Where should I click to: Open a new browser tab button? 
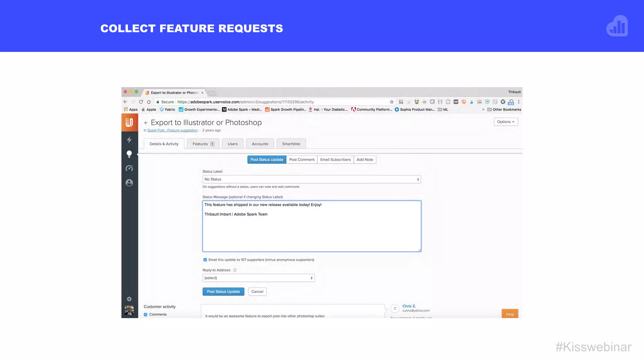click(x=212, y=93)
